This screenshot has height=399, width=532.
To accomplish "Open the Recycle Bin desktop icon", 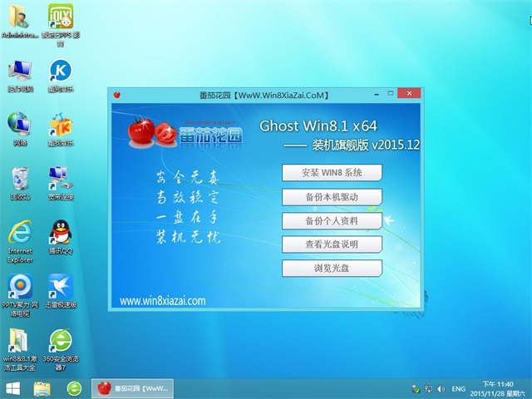I will [19, 179].
